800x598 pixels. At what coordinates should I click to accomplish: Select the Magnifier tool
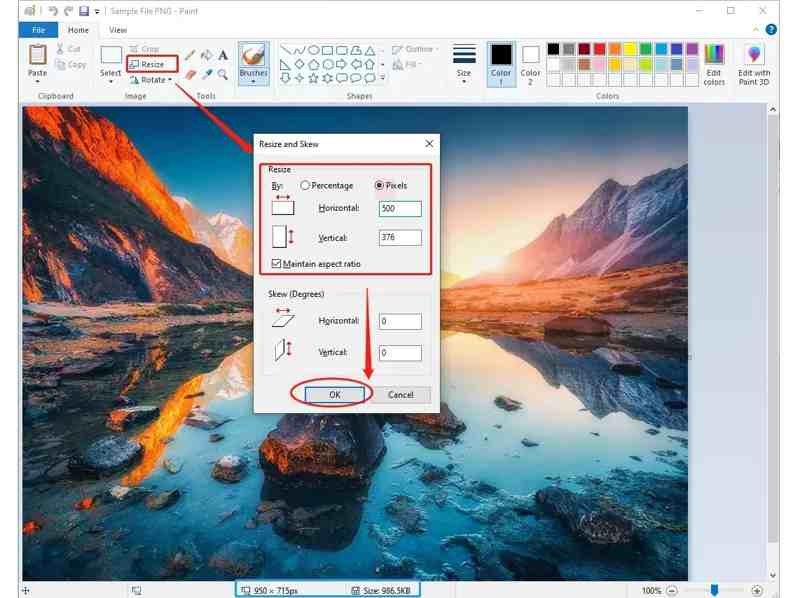[223, 73]
